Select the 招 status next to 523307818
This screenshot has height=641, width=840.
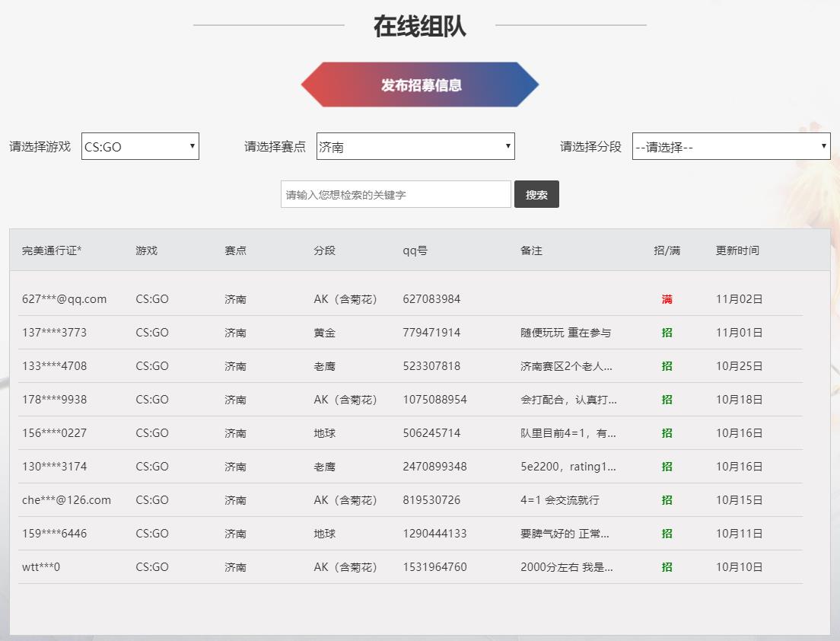[667, 365]
